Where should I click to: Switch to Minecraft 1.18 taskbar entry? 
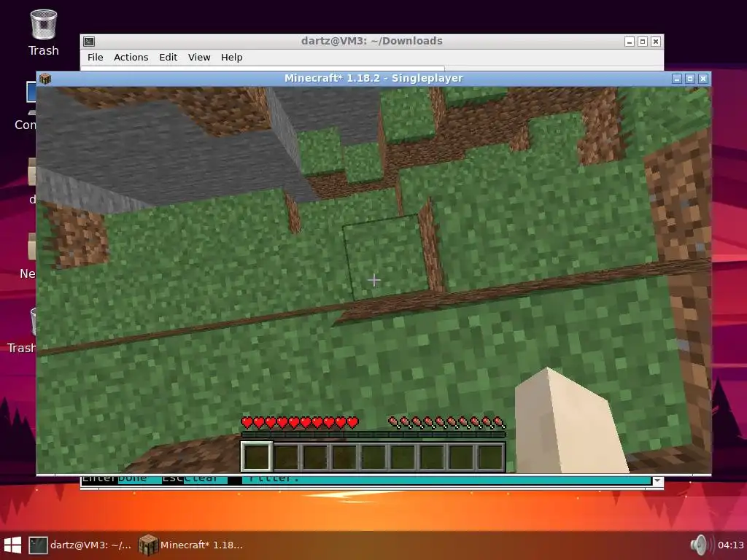190,545
